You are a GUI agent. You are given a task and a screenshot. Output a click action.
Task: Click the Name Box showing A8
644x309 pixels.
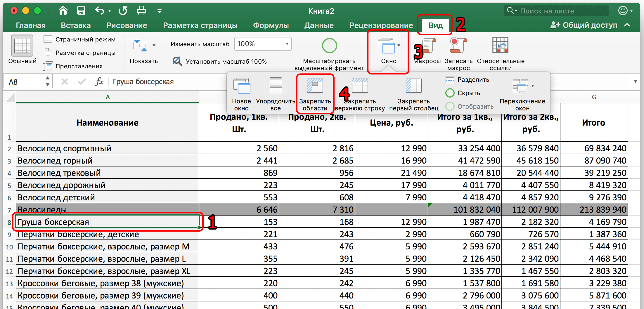[24, 82]
